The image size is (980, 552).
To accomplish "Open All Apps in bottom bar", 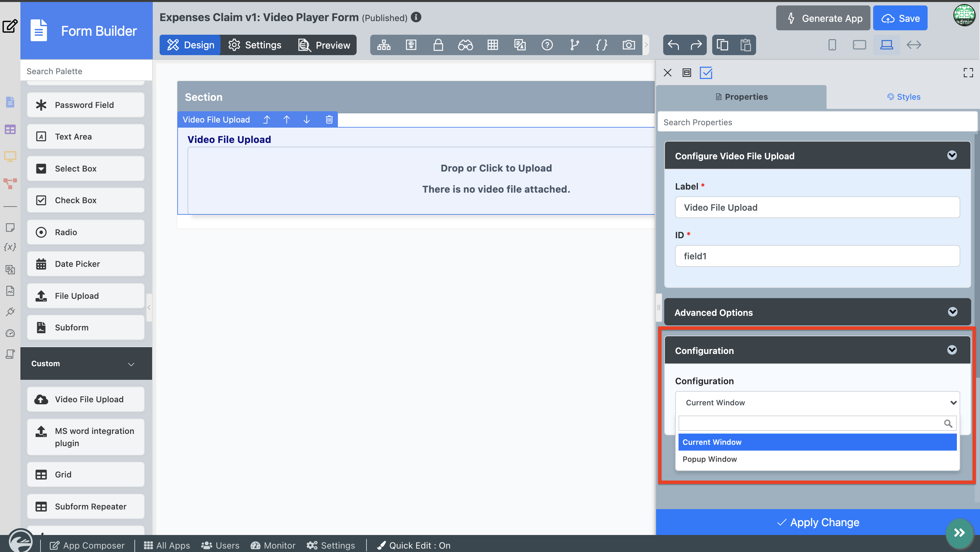I will coord(167,545).
